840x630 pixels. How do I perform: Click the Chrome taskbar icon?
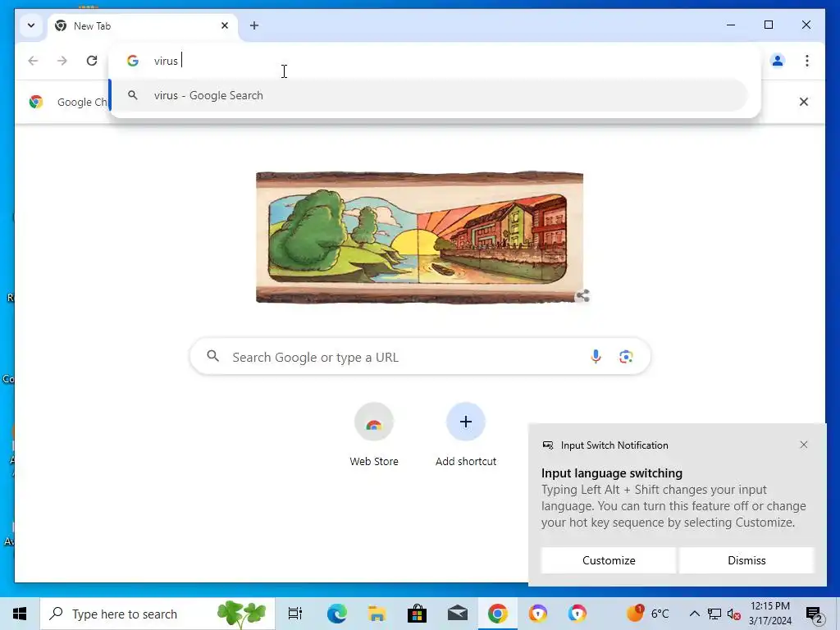click(x=498, y=614)
